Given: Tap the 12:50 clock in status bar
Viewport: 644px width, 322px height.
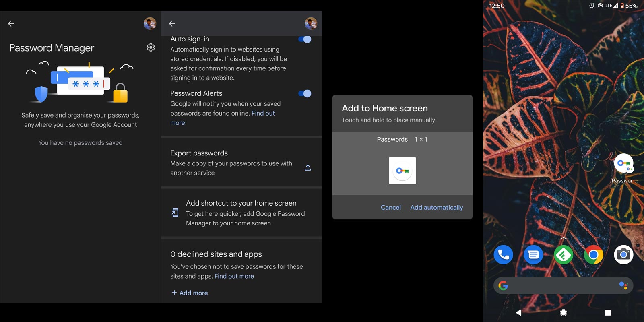Looking at the screenshot, I should 497,6.
